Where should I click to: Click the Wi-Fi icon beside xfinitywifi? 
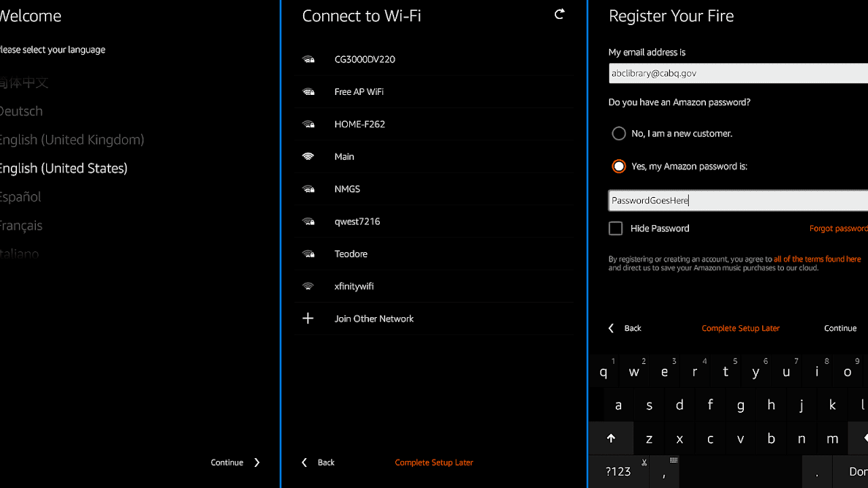[309, 286]
